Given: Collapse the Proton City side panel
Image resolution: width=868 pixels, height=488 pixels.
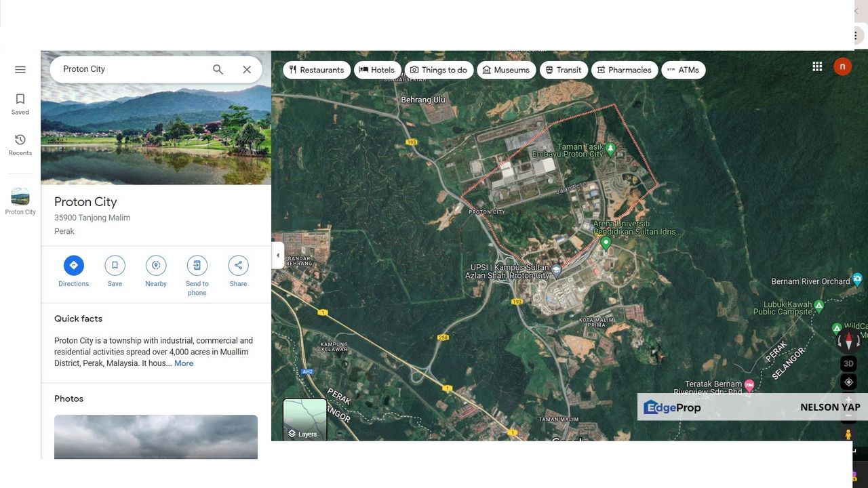Looking at the screenshot, I should 277,255.
